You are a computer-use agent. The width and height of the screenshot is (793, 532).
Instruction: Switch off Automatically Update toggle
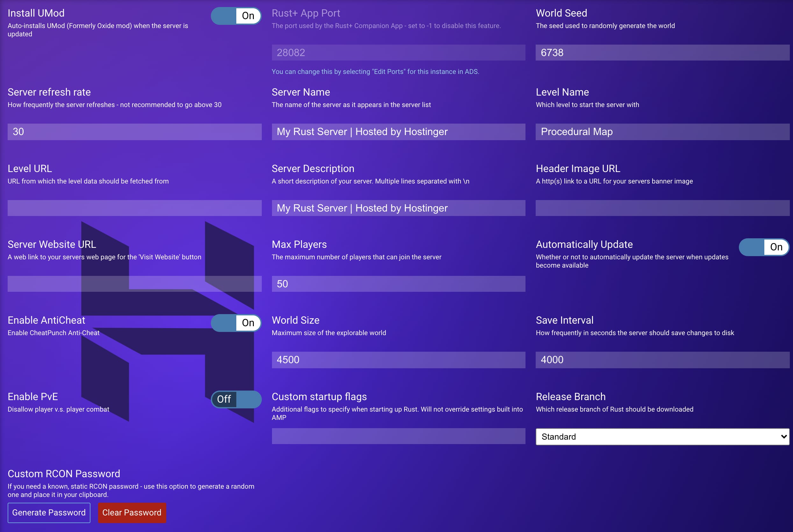click(763, 247)
